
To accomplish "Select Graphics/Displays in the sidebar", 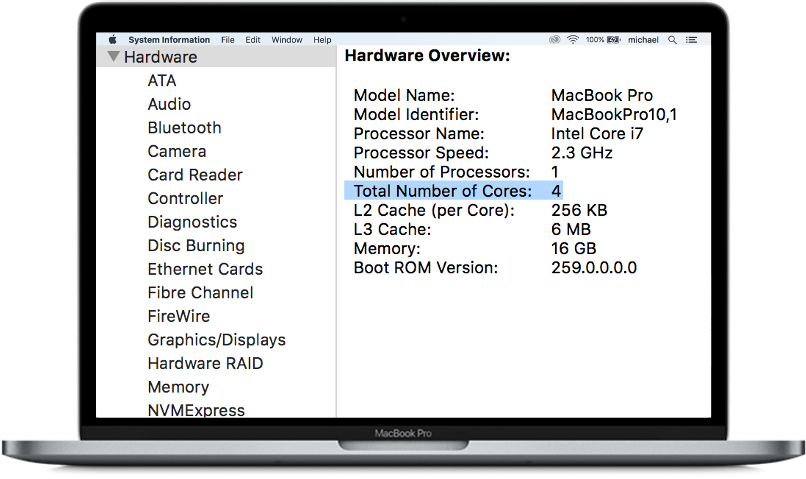I will tap(216, 340).
